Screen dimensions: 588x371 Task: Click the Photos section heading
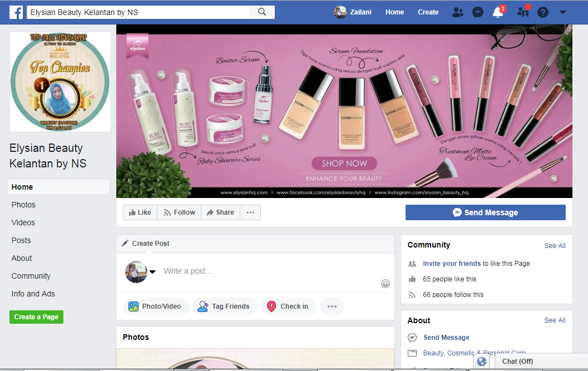136,337
